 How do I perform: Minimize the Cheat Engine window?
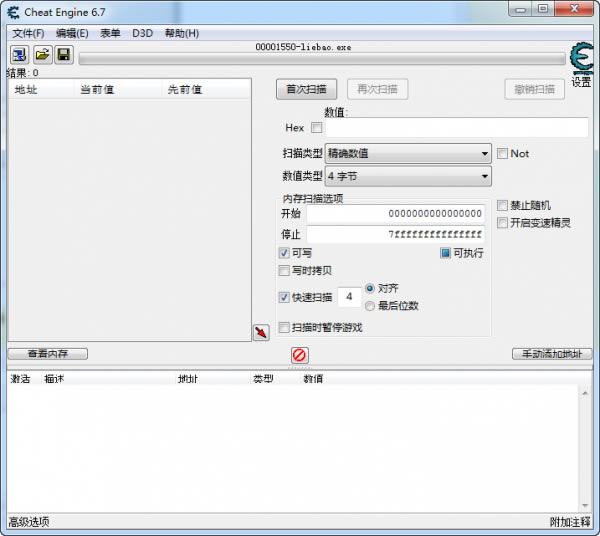coord(520,10)
